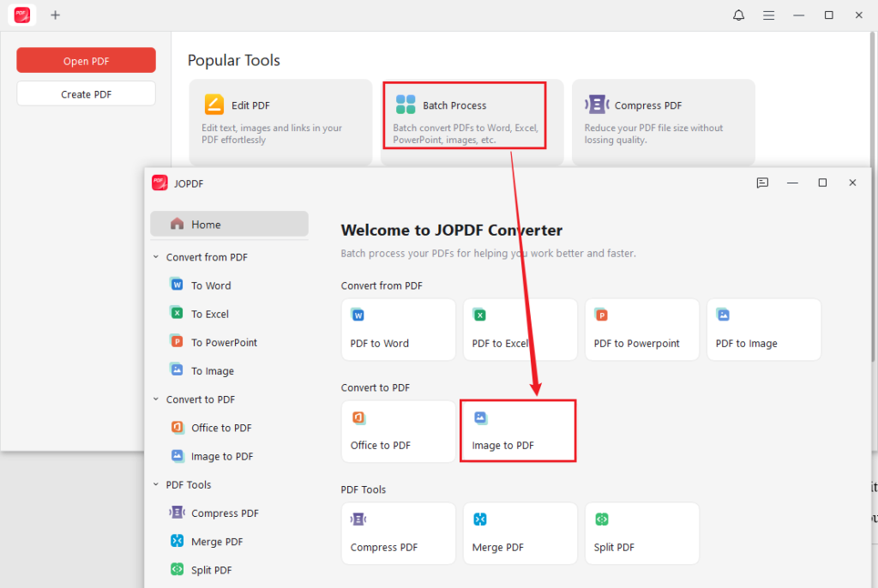Open the hamburger menu in main window
Image resolution: width=878 pixels, height=588 pixels.
(x=769, y=15)
